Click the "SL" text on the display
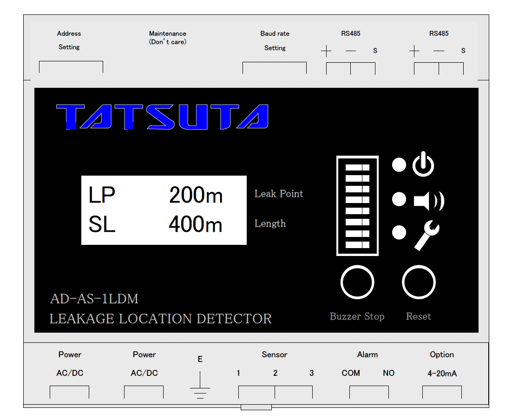The image size is (512, 420). pyautogui.click(x=102, y=224)
